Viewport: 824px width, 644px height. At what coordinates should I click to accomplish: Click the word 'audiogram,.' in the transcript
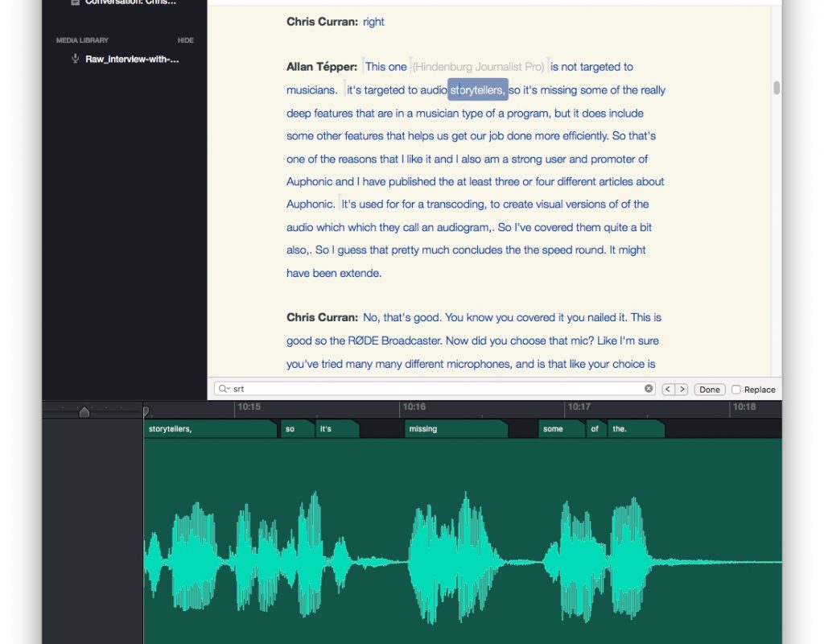tap(466, 227)
